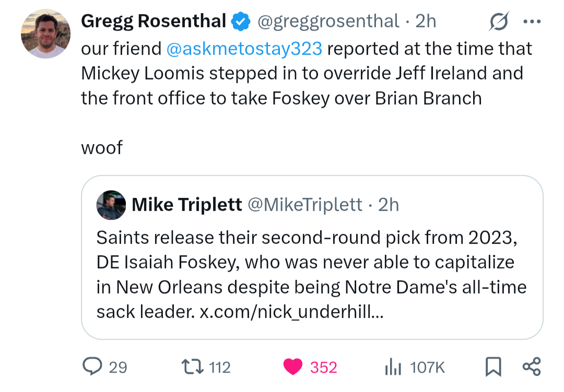The height and width of the screenshot is (392, 564).
Task: Click the share icon on the tweet
Action: click(532, 367)
